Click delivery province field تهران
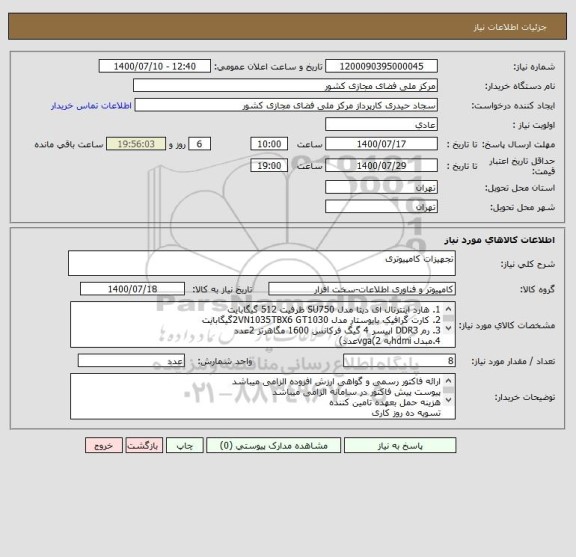Screen dimensions: 576x557 (x=381, y=187)
